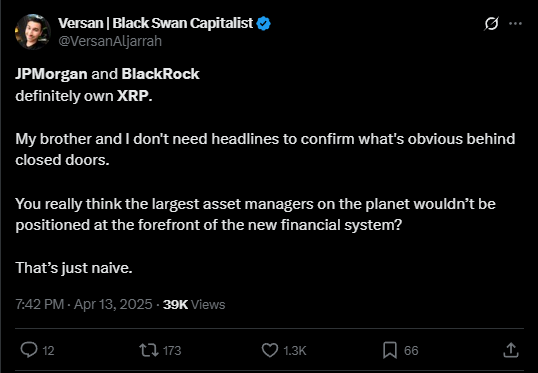The image size is (538, 373).
Task: Click the bold XRP text
Action: pyautogui.click(x=133, y=96)
